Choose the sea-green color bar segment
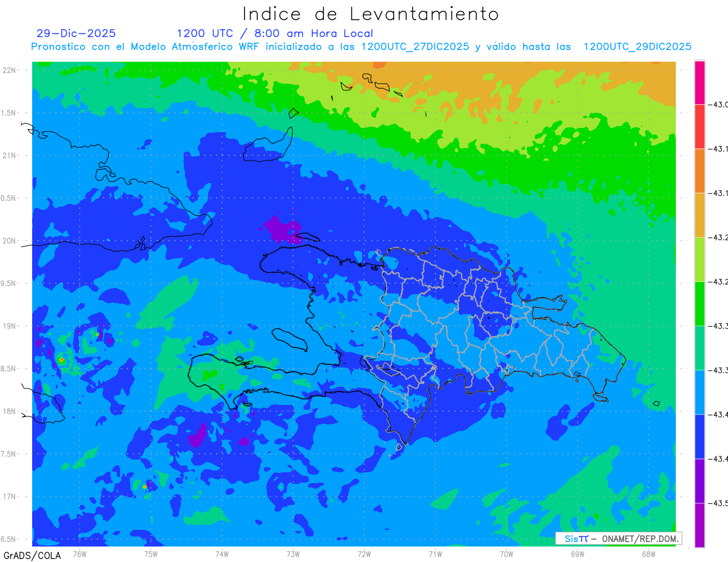Image resolution: width=728 pixels, height=562 pixels. (x=699, y=348)
